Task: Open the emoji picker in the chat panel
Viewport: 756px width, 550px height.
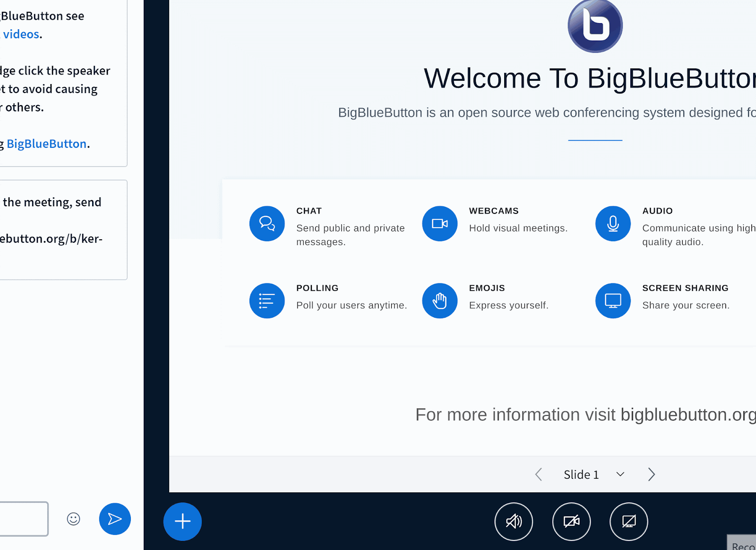Action: [x=73, y=519]
